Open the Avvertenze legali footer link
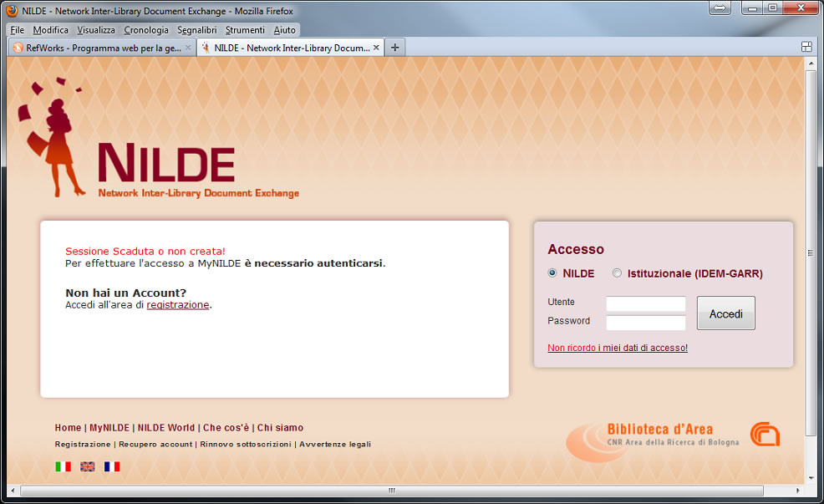This screenshot has width=824, height=504. [x=335, y=444]
